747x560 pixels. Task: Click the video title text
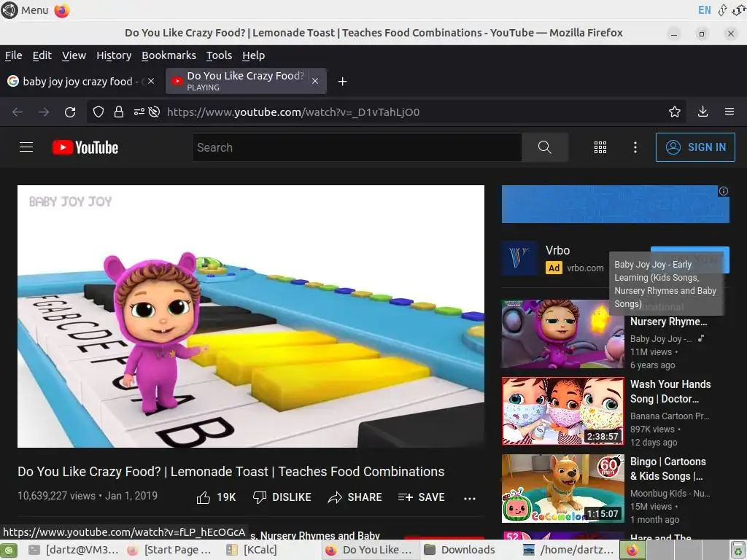[x=231, y=472]
